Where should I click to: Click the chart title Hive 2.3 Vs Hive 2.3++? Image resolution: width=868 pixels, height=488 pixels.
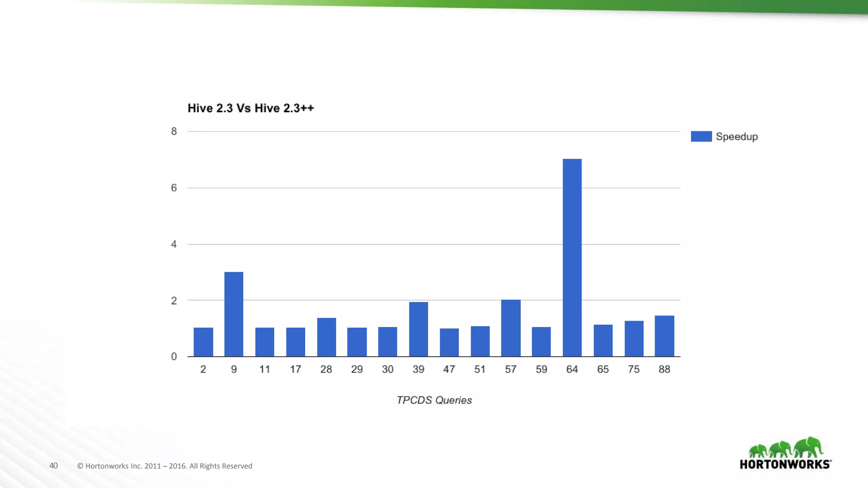click(x=250, y=108)
